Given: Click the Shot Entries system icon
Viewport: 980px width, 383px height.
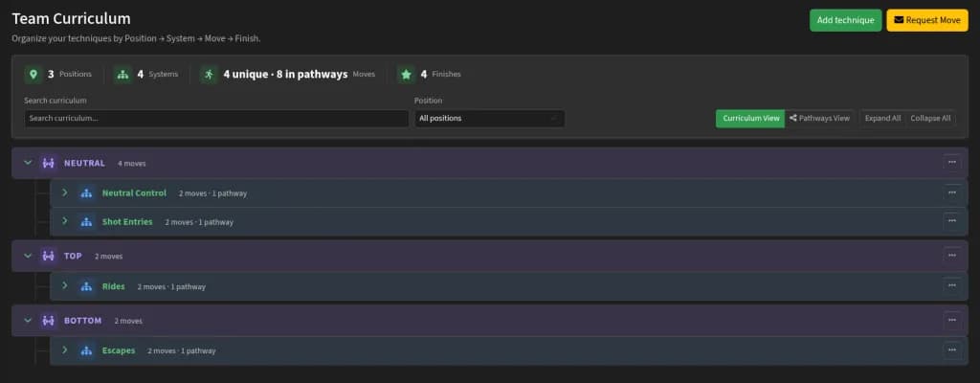Looking at the screenshot, I should tap(86, 222).
